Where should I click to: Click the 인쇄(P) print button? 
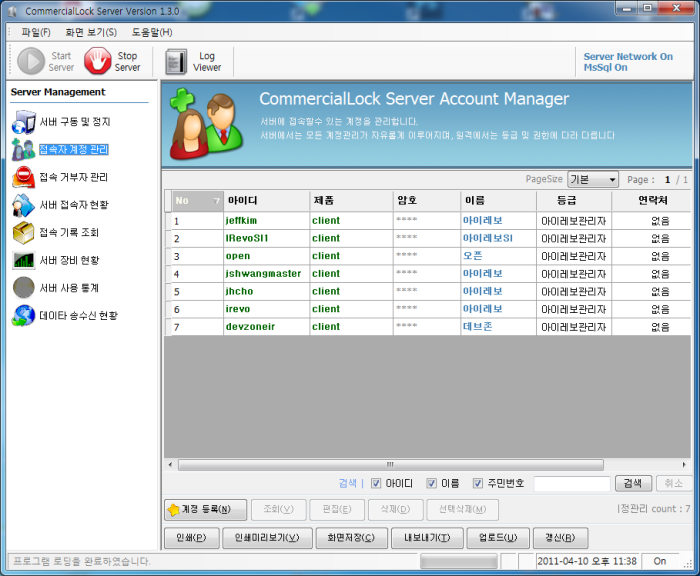coord(192,538)
